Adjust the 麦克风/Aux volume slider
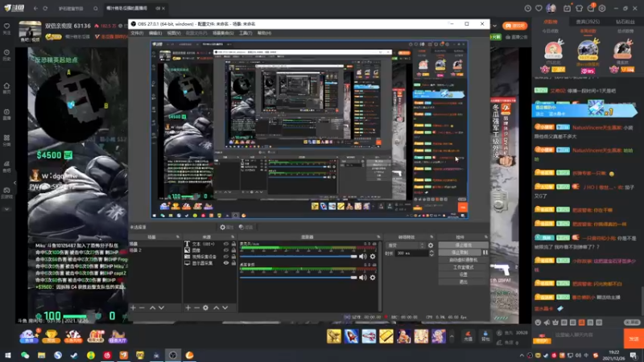Viewport: 644px width, 362px height. [x=298, y=257]
